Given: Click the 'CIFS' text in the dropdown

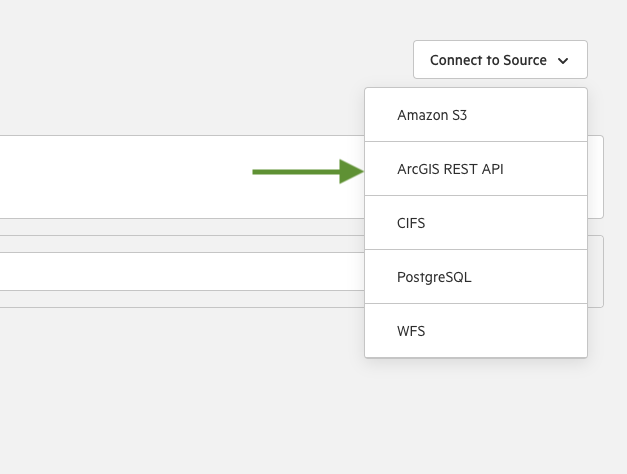Looking at the screenshot, I should (x=411, y=223).
